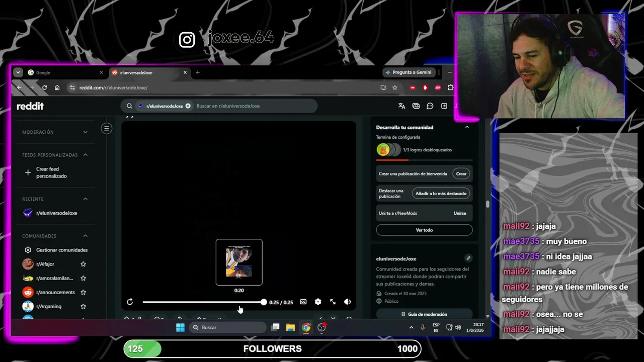Favorite r/amoralamilan... with its star
644x362 pixels.
(84, 278)
